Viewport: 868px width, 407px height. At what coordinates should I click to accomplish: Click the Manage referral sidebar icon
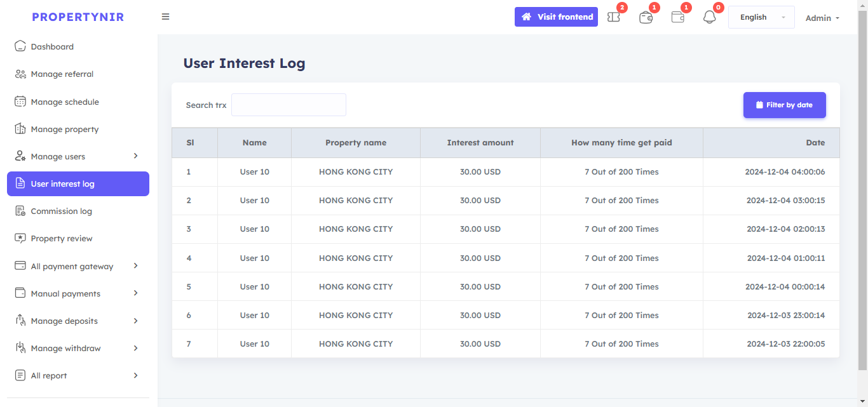point(20,74)
